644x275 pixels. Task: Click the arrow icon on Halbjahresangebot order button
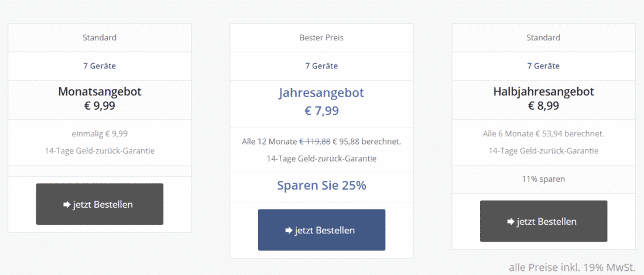point(511,222)
